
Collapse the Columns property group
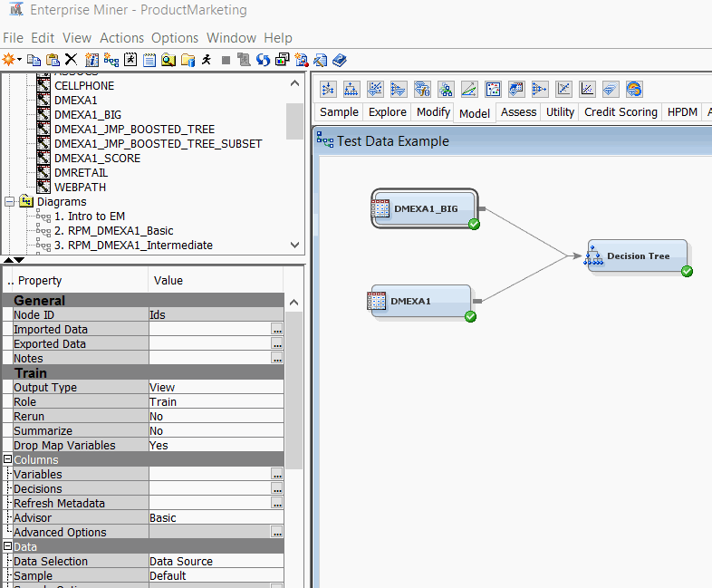(x=7, y=460)
